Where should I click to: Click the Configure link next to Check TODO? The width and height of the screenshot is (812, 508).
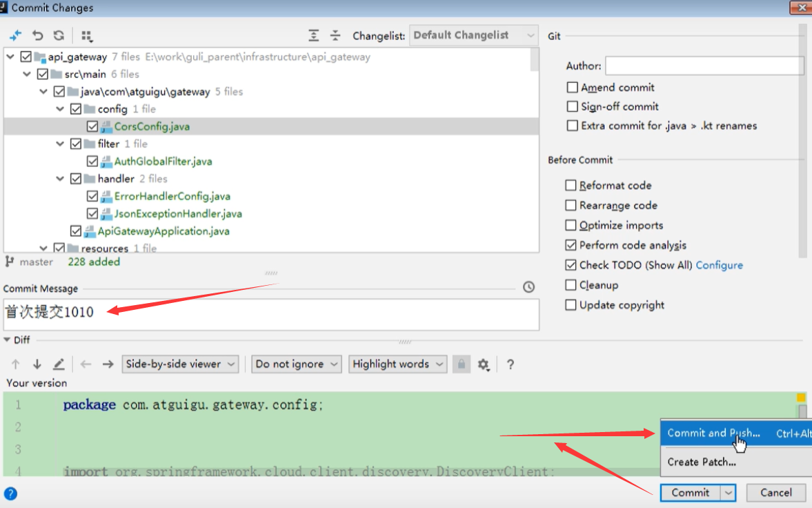tap(720, 264)
